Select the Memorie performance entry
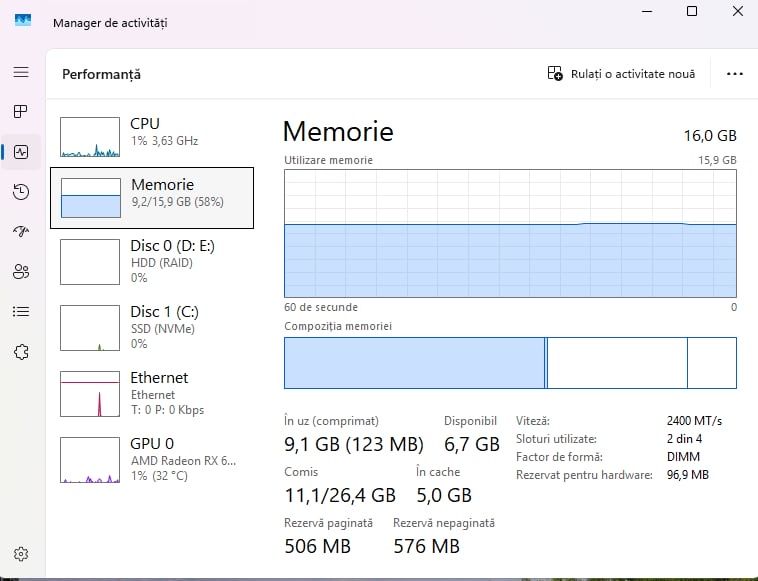The width and height of the screenshot is (758, 581). coord(152,197)
